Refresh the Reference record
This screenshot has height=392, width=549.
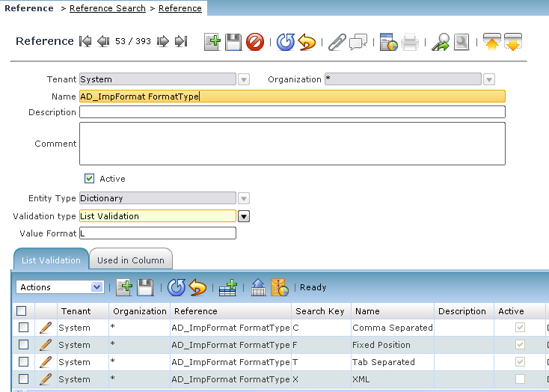[286, 42]
